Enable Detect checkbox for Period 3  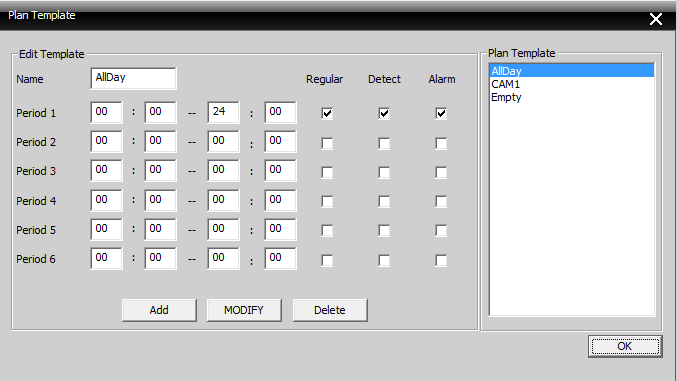(384, 172)
